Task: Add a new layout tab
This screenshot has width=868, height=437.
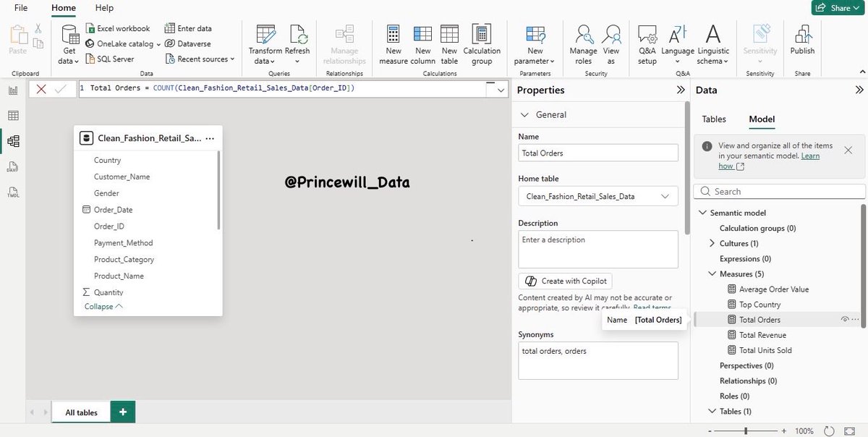Action: pos(123,412)
